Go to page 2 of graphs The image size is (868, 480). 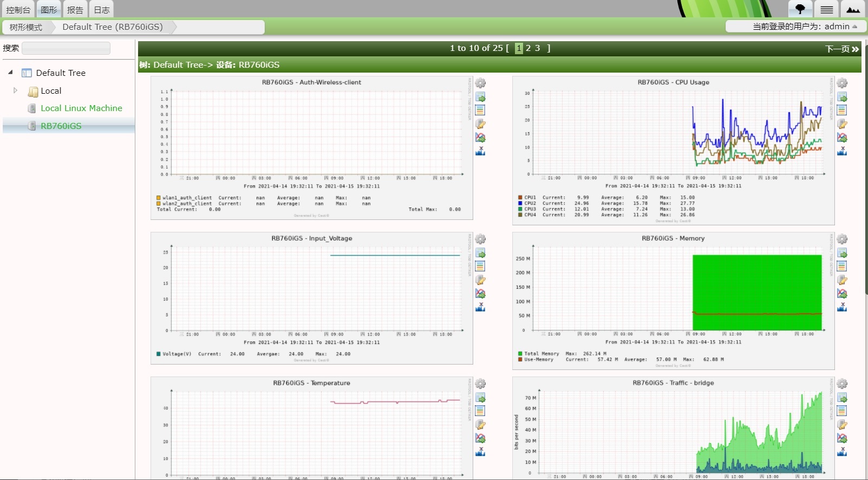(x=528, y=48)
